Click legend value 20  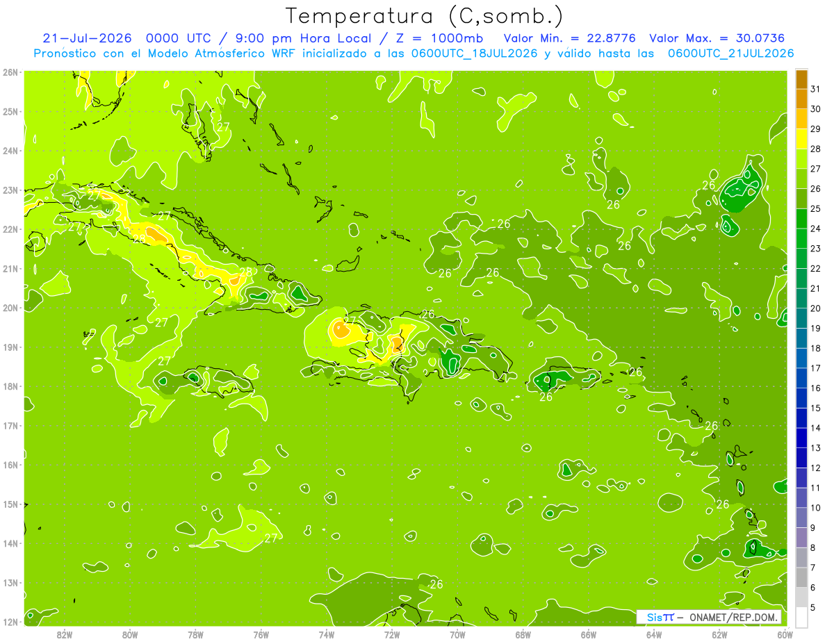pyautogui.click(x=815, y=308)
